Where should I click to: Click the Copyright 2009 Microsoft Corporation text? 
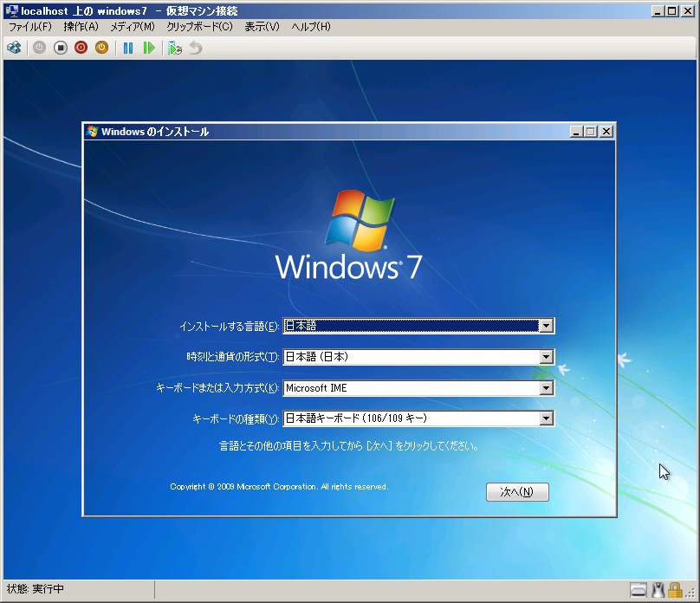tap(279, 487)
